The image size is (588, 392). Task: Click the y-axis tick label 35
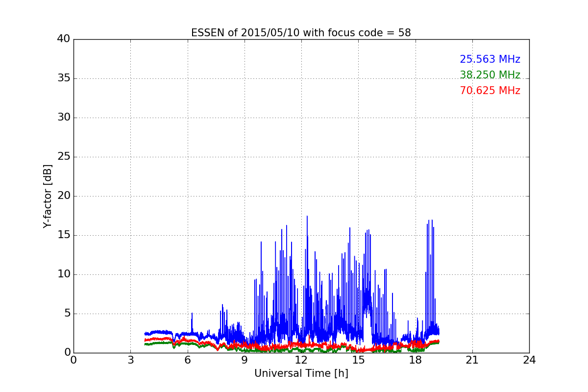point(64,78)
